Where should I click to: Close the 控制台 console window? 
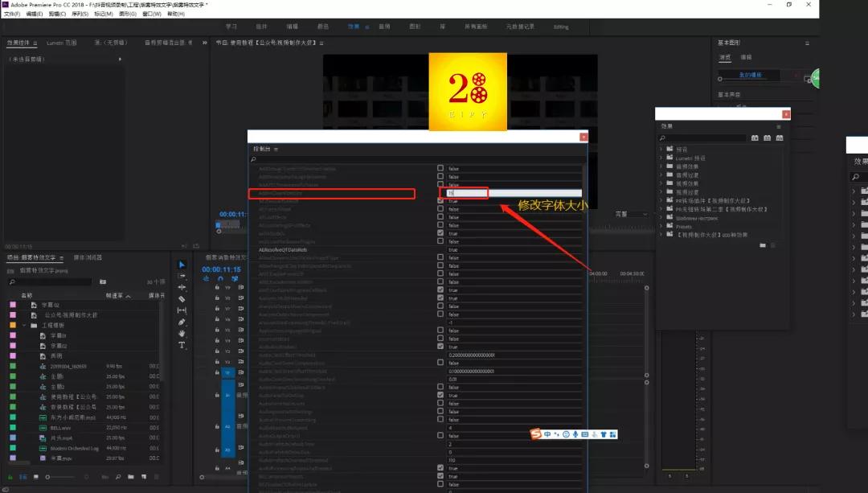coord(583,137)
